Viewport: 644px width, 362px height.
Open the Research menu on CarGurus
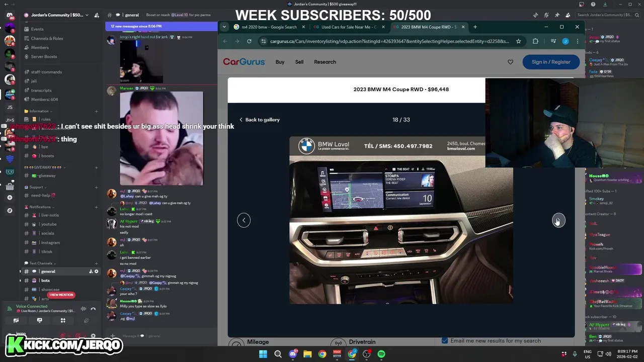click(x=325, y=62)
